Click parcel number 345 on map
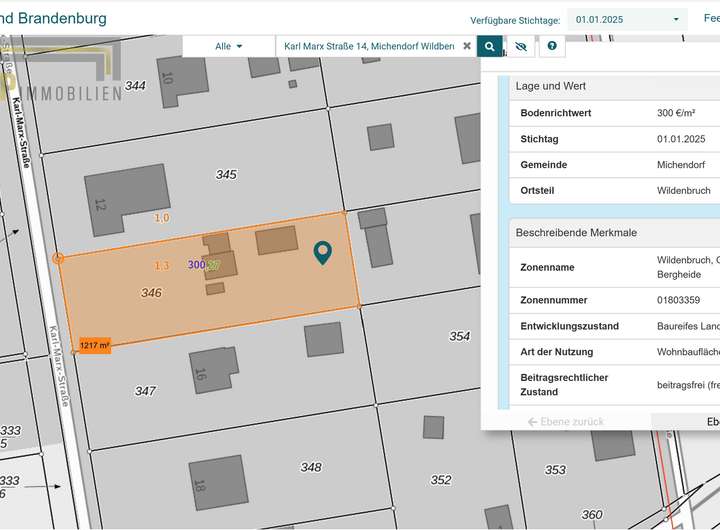The width and height of the screenshot is (720, 530). 226,174
